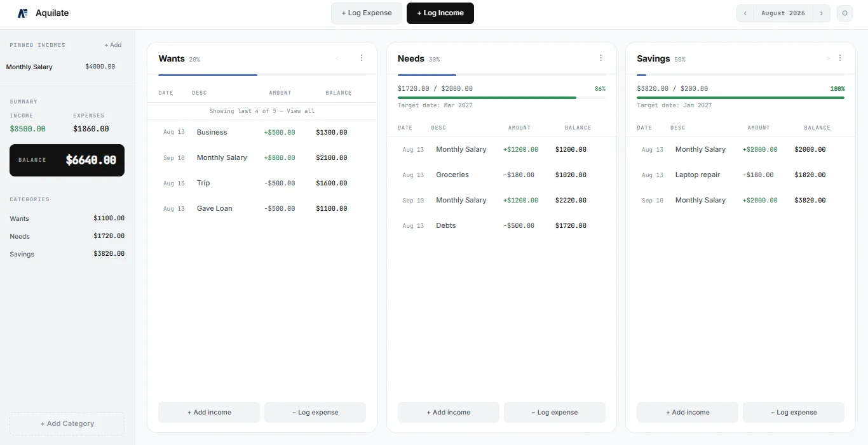Click Needs target date Mar 2027
This screenshot has height=445, width=868.
pyautogui.click(x=435, y=105)
